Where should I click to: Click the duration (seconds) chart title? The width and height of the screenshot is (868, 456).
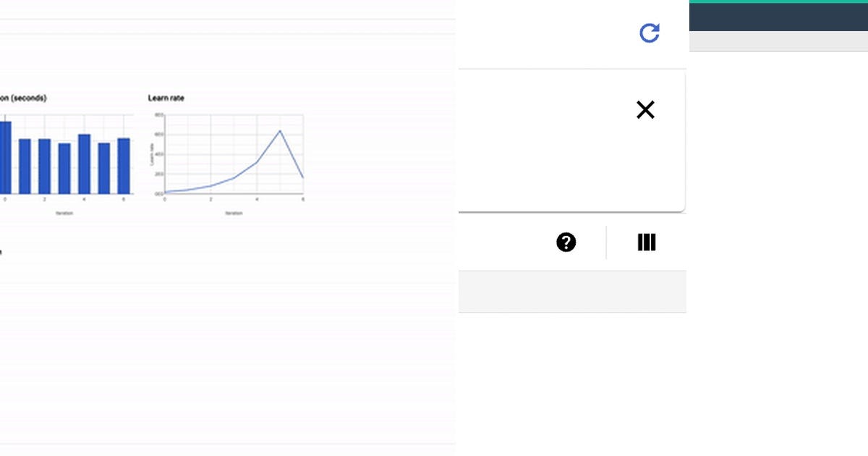pos(23,98)
